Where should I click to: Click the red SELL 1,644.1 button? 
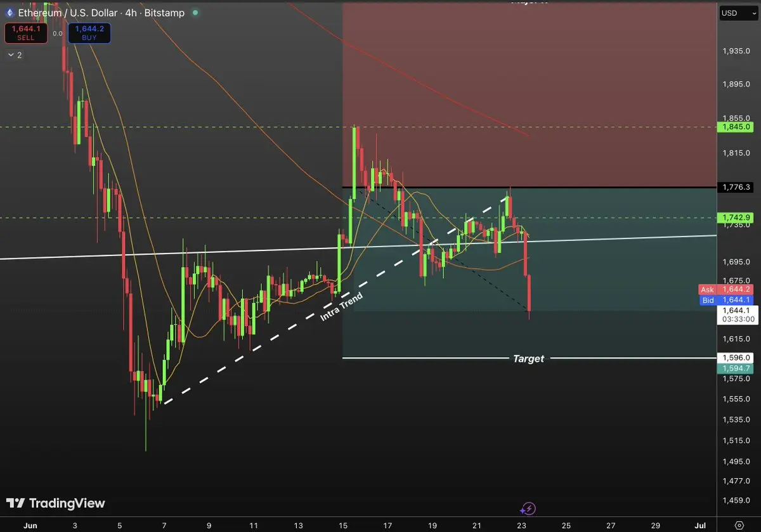[26, 33]
